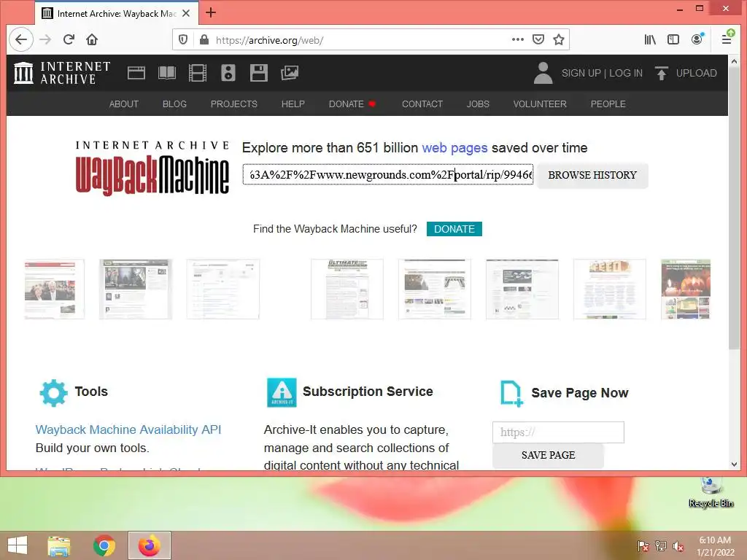
Task: Click the BROWSE HISTORY button
Action: [592, 175]
